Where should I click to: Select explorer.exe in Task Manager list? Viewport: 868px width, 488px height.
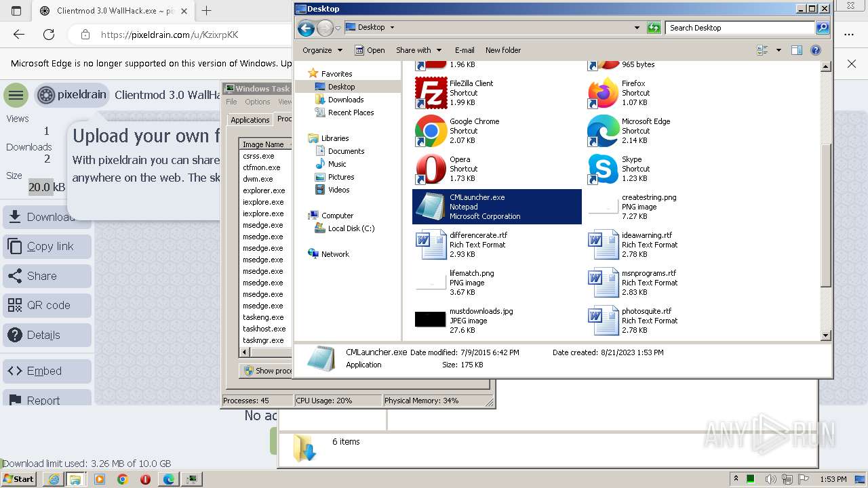264,190
